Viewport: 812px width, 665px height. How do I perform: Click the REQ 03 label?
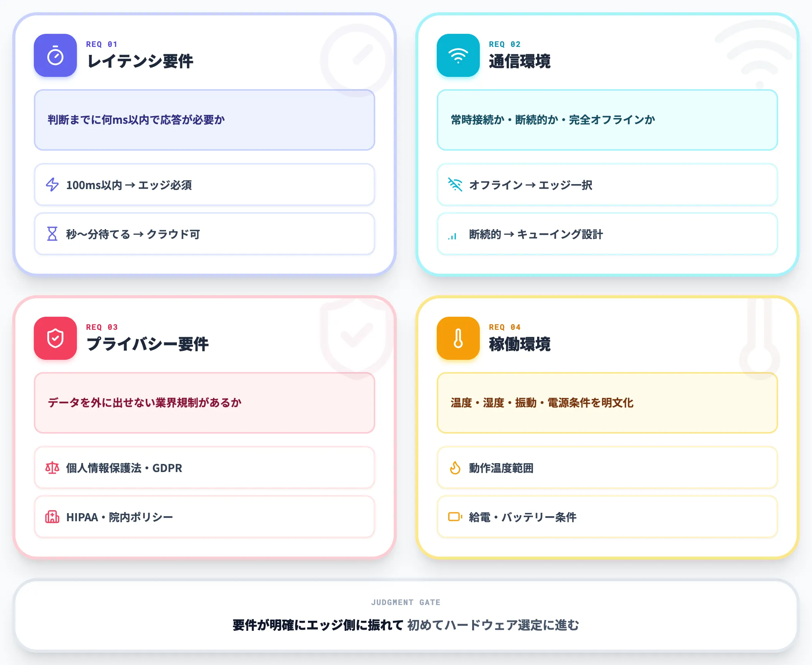click(101, 327)
